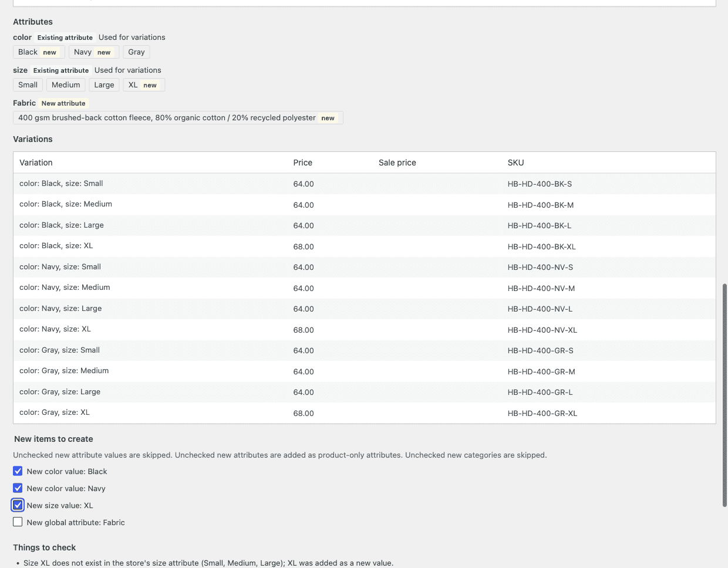
Task: Click SKU HB-HD-400-GR-S
Action: pyautogui.click(x=541, y=350)
